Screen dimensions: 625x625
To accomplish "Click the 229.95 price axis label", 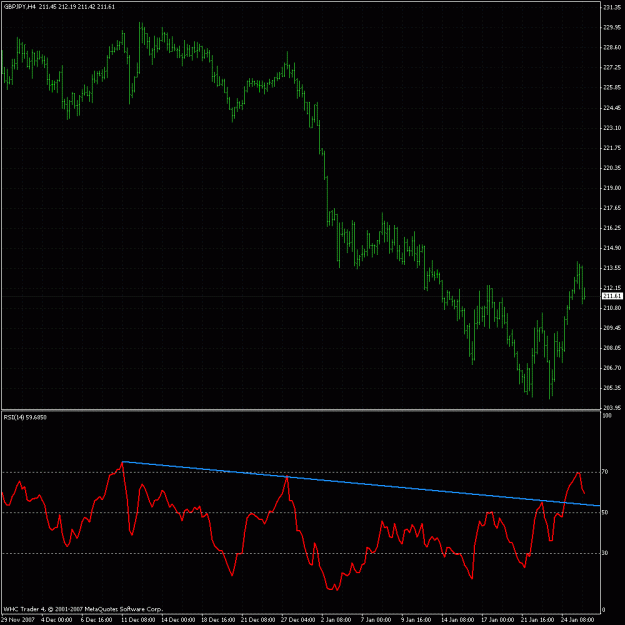I will point(612,28).
